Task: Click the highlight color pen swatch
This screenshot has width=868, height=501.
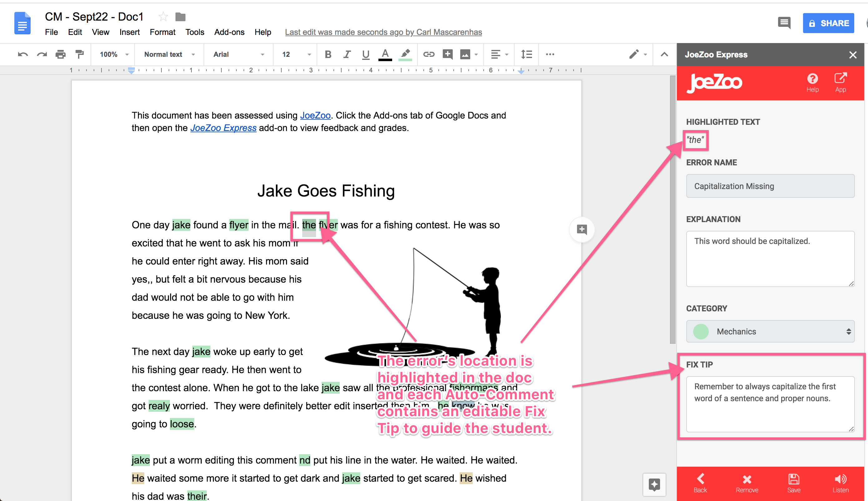Action: click(x=405, y=54)
